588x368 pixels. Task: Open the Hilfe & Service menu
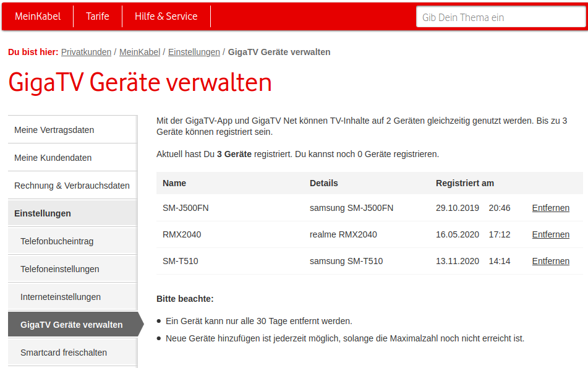[x=166, y=17]
